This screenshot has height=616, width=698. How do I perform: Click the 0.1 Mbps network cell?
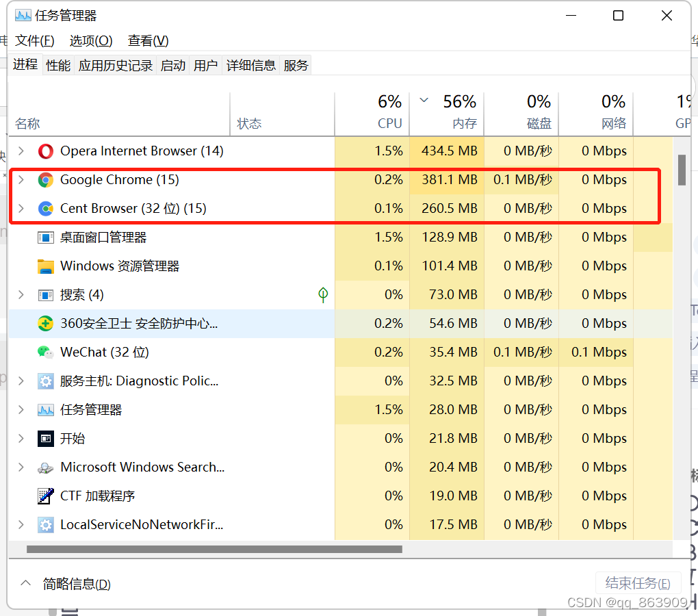coord(596,352)
